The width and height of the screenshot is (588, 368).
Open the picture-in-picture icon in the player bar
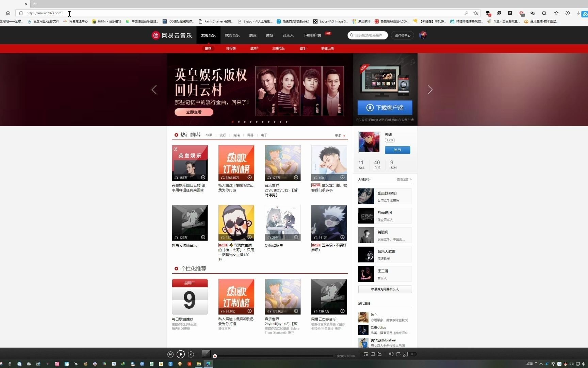[x=366, y=354]
